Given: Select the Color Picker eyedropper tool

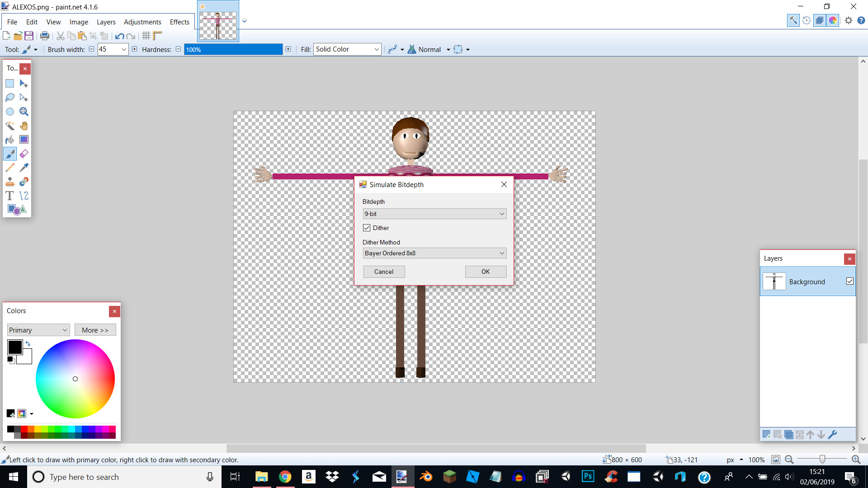Looking at the screenshot, I should pyautogui.click(x=24, y=168).
